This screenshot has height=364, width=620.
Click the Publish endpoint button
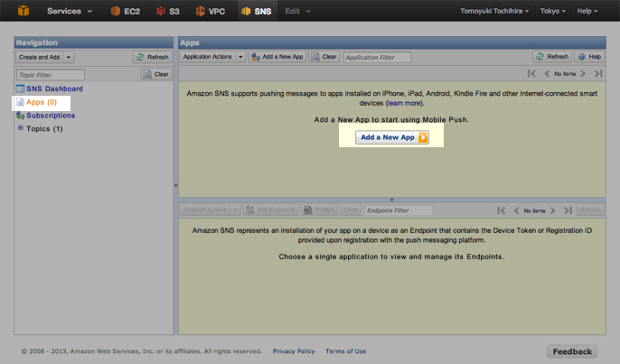click(x=319, y=210)
